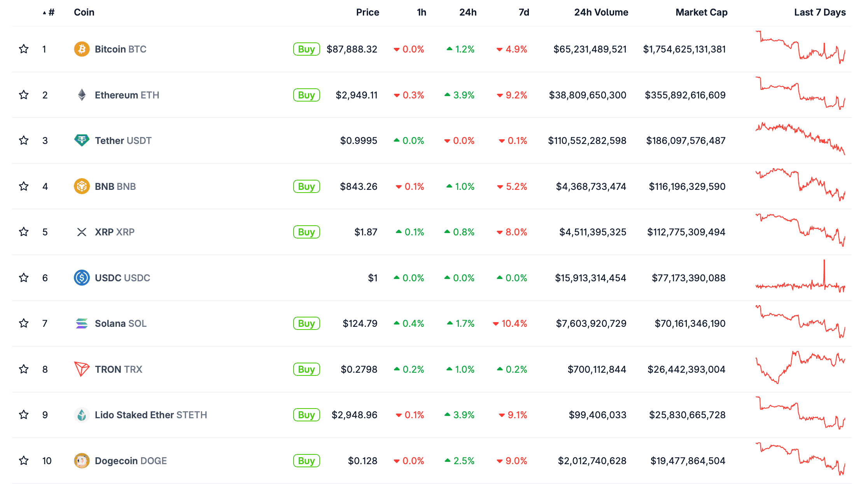This screenshot has width=868, height=484.
Task: Open the Solana SOL coin link
Action: 121,323
